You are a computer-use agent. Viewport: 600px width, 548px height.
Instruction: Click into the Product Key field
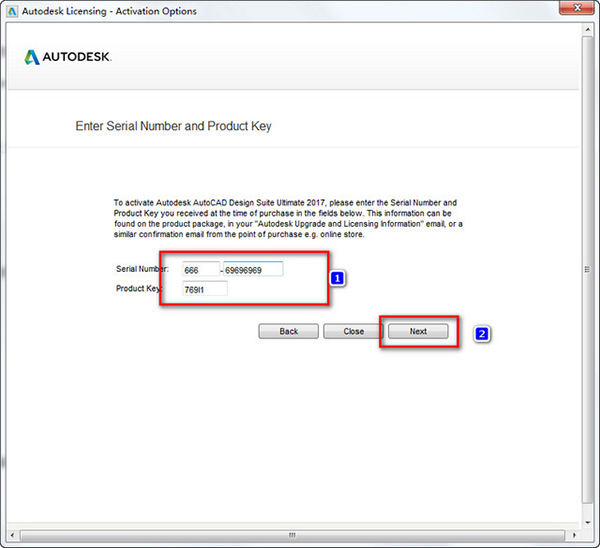coord(204,289)
